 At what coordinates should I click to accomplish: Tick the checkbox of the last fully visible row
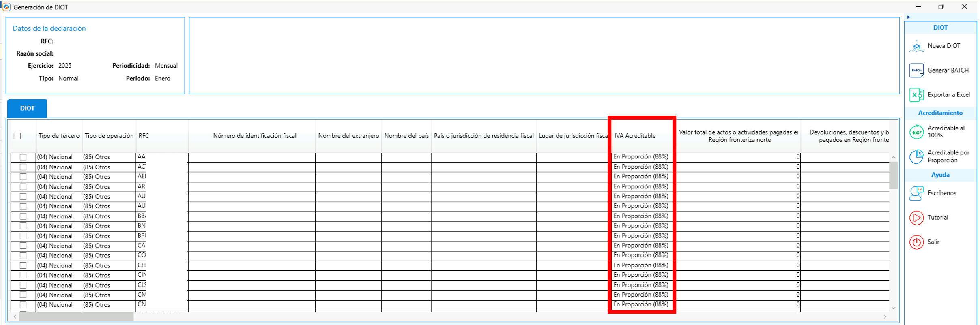point(23,305)
